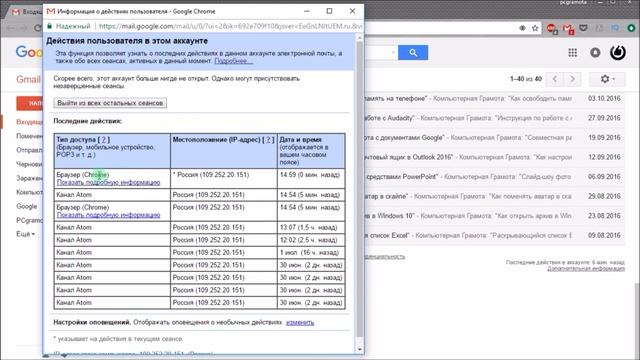The image size is (640, 360).
Task: Click the cell 1 июл. (16 ч. назад)
Action: point(311,253)
